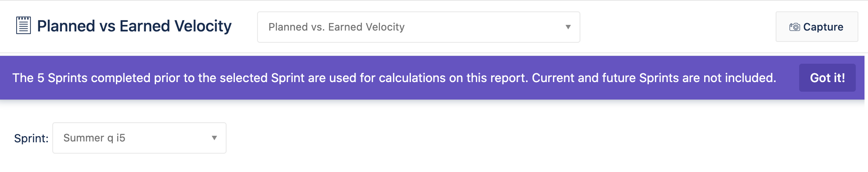Click the word Velocity in the page title
868x172 pixels.
(x=203, y=26)
